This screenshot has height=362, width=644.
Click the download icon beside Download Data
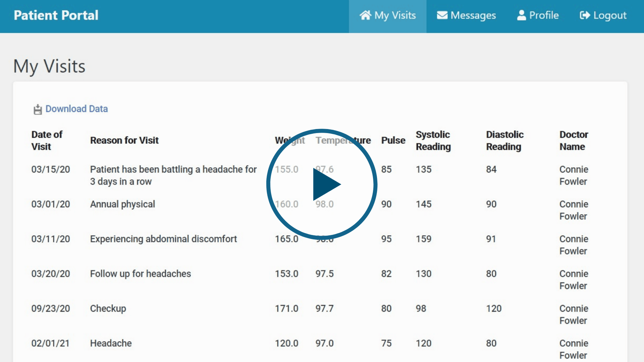(x=38, y=109)
